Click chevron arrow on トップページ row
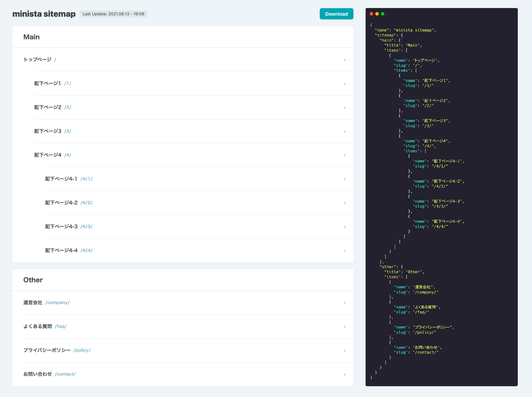 (x=344, y=60)
